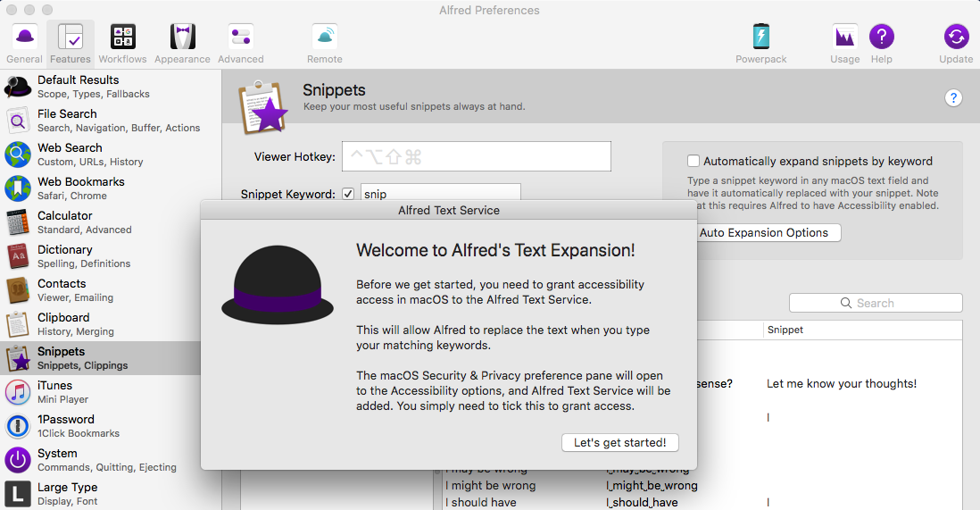The width and height of the screenshot is (980, 510).
Task: Open the Advanced preferences tab
Action: (241, 44)
